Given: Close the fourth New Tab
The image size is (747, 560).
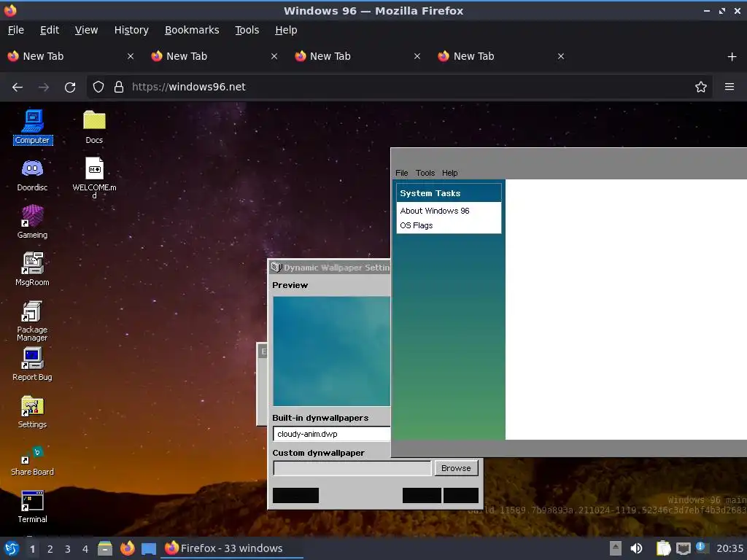Looking at the screenshot, I should (x=561, y=56).
